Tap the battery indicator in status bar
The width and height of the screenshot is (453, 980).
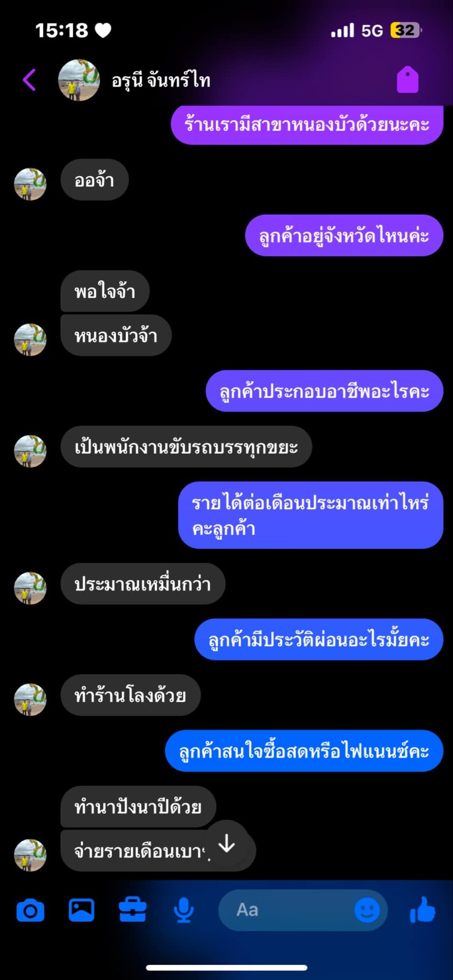(x=406, y=30)
